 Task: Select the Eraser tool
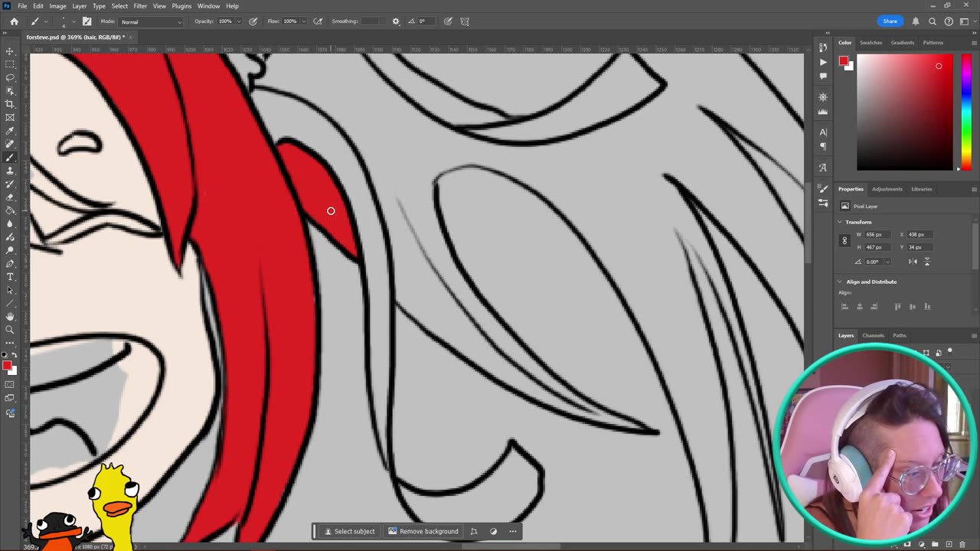pyautogui.click(x=10, y=197)
